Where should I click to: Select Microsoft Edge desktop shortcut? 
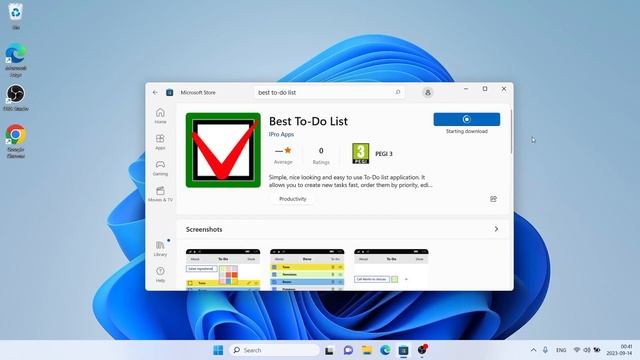[16, 60]
